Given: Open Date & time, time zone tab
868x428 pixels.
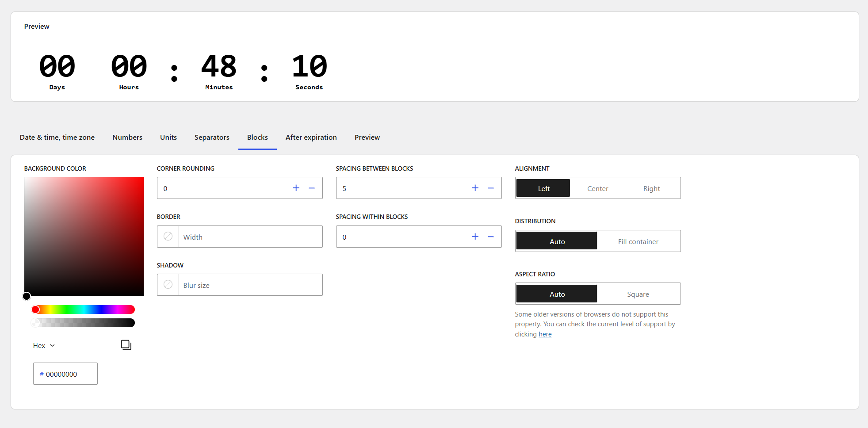Looking at the screenshot, I should click(57, 138).
